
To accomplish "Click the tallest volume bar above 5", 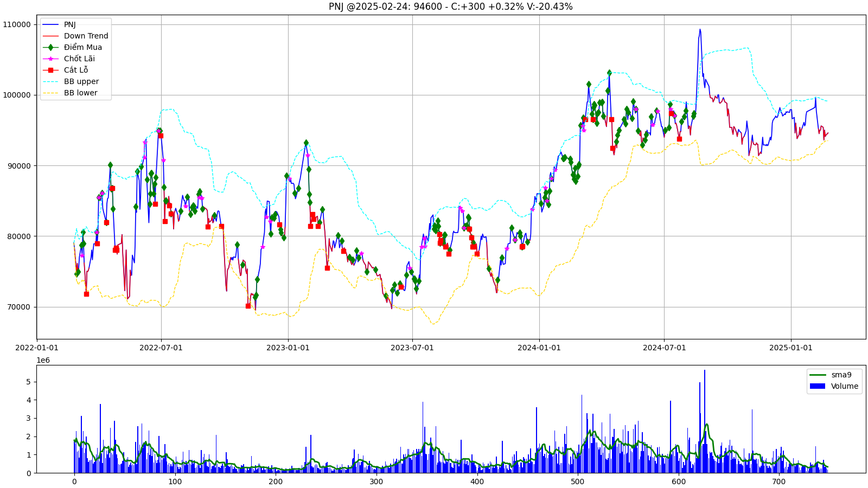I will click(x=705, y=421).
